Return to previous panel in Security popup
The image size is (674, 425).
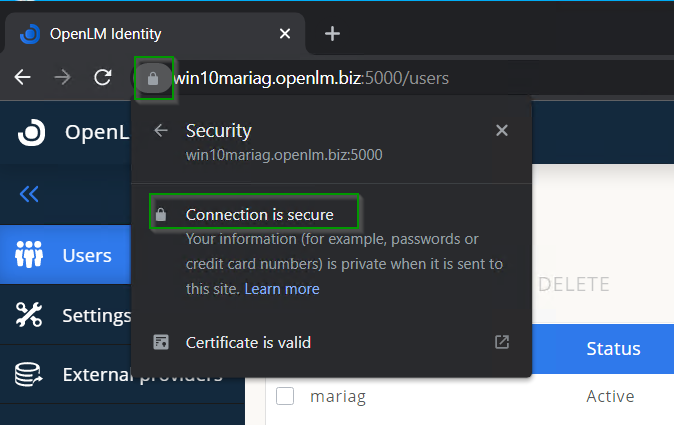160,131
